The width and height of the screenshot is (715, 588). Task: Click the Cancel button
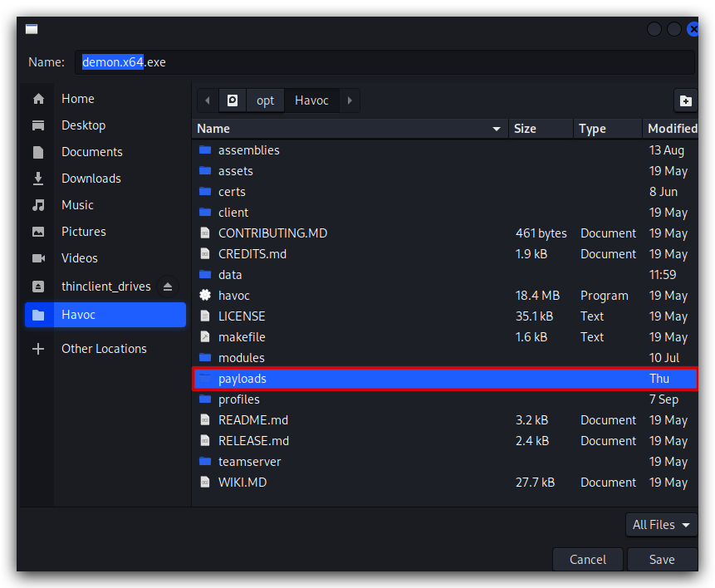tap(588, 559)
